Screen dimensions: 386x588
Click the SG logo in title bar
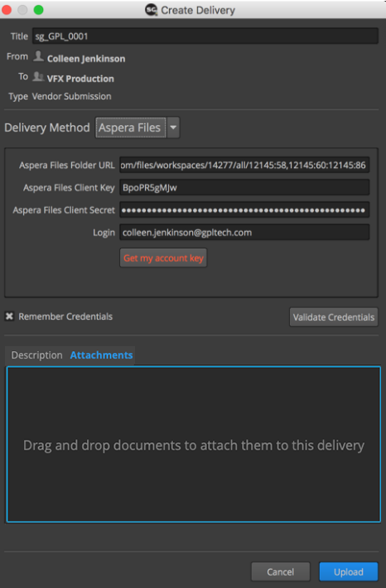coord(152,10)
